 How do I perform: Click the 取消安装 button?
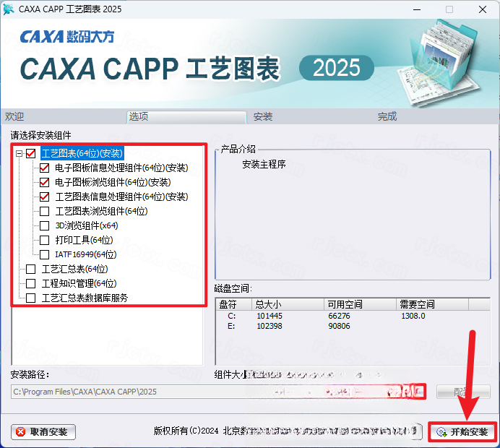[x=43, y=432]
